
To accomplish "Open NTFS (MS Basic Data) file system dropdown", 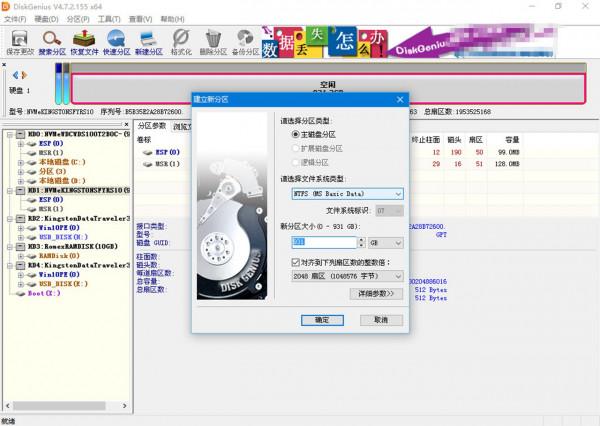I will click(x=347, y=194).
